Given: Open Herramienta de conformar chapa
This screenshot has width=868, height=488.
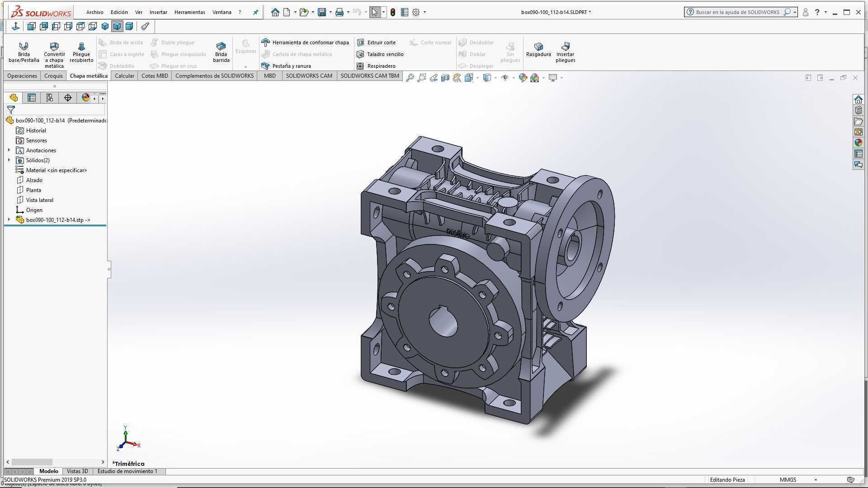Looking at the screenshot, I should [x=305, y=42].
